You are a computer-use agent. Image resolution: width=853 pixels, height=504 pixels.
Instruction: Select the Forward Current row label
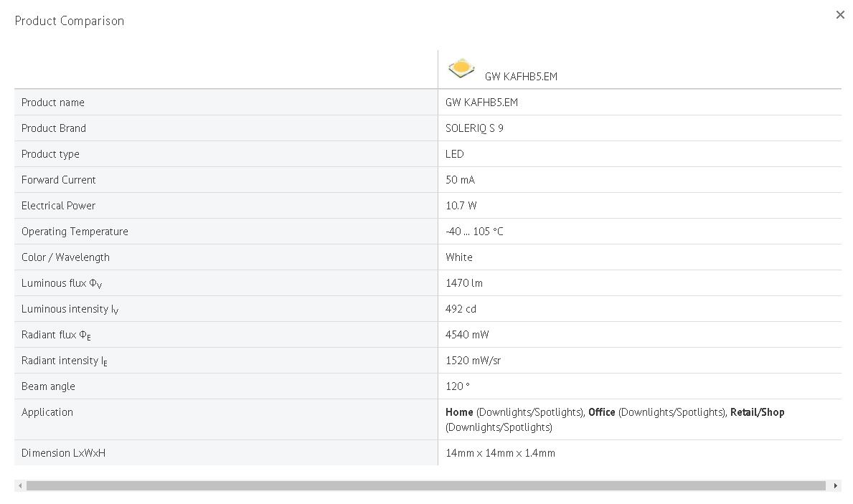point(58,180)
